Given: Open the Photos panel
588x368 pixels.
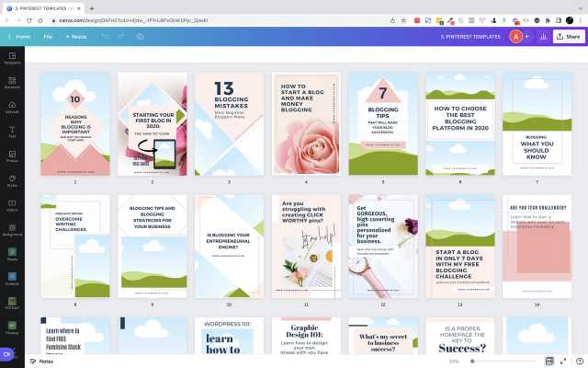Looking at the screenshot, I should (12, 157).
